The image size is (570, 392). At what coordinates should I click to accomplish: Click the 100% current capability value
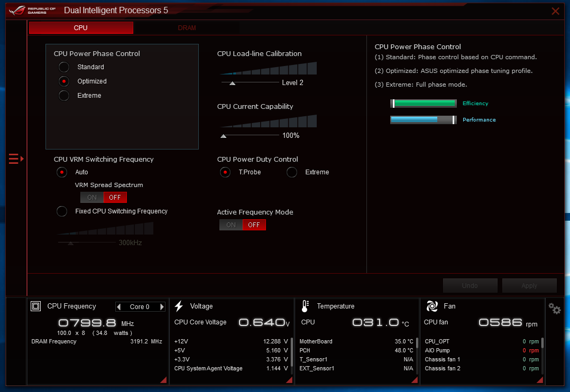(x=291, y=136)
